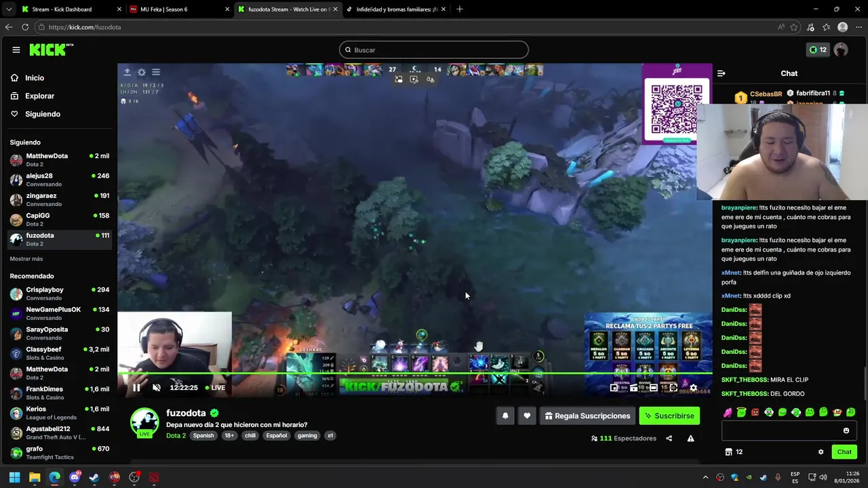868x488 pixels.
Task: Open grafo Teamfight Tactics channel
Action: pyautogui.click(x=60, y=453)
